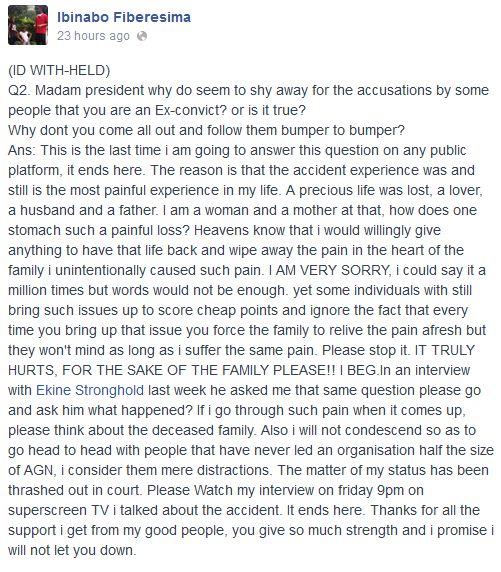
Task: Open Ibinabo Fiberesima's profile picture thumbnail
Action: (28, 25)
